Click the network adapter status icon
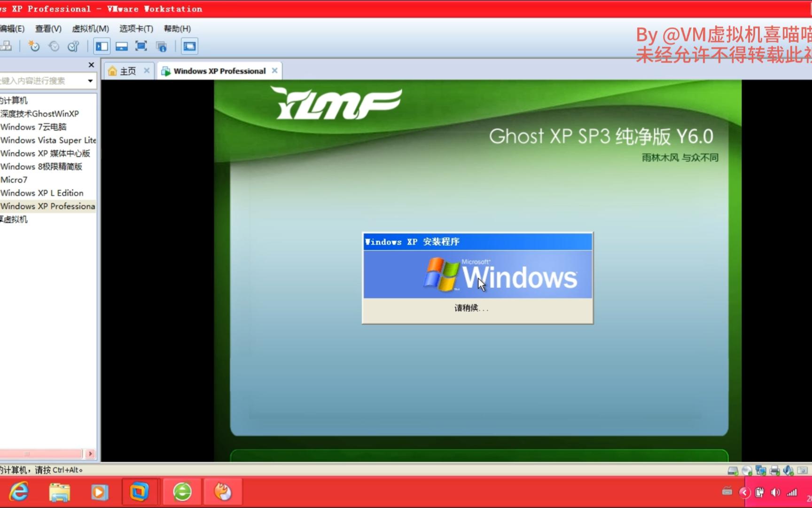The width and height of the screenshot is (812, 508). pos(761,470)
